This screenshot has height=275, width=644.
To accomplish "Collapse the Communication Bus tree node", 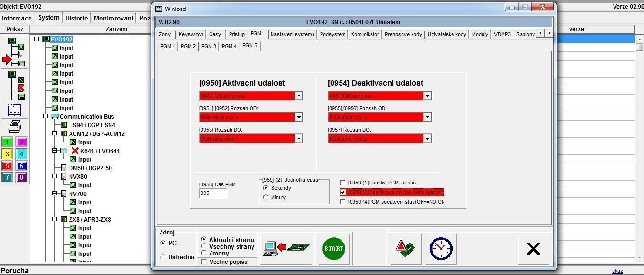I will pyautogui.click(x=46, y=116).
